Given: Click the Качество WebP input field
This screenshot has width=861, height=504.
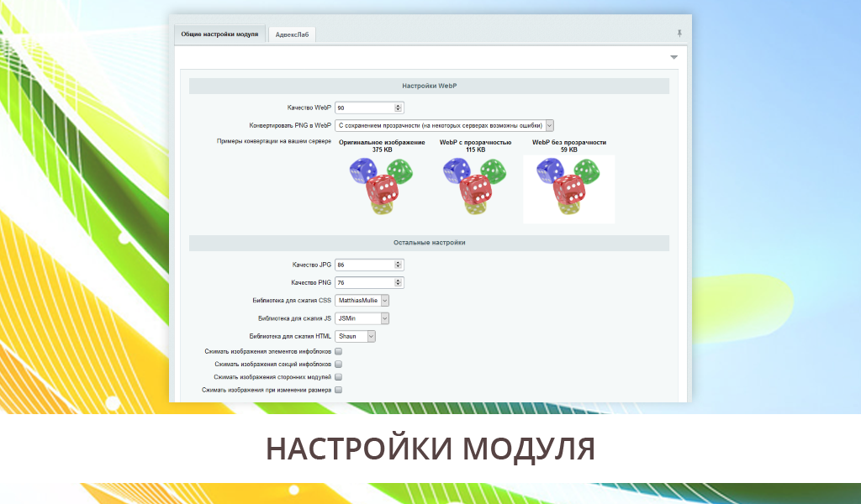Looking at the screenshot, I should (364, 108).
